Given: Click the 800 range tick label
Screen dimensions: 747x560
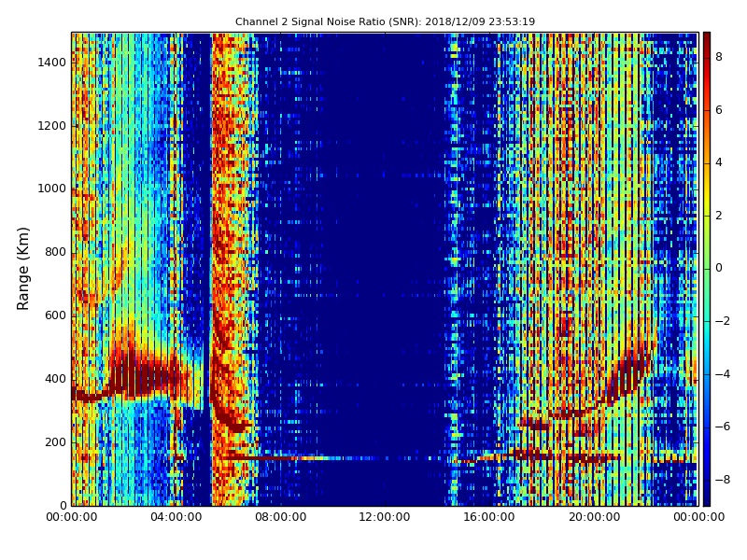Looking at the screenshot, I should [x=55, y=252].
